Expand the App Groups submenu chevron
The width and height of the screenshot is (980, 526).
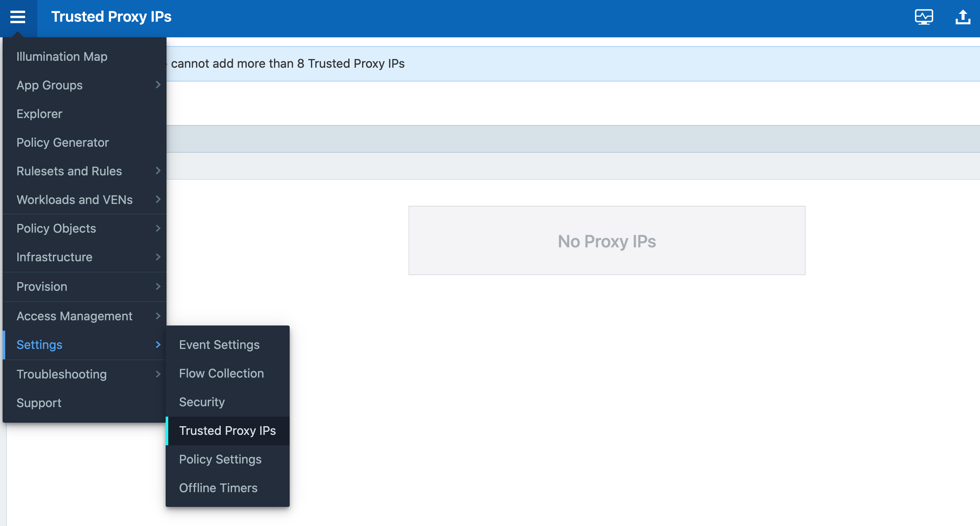point(158,85)
